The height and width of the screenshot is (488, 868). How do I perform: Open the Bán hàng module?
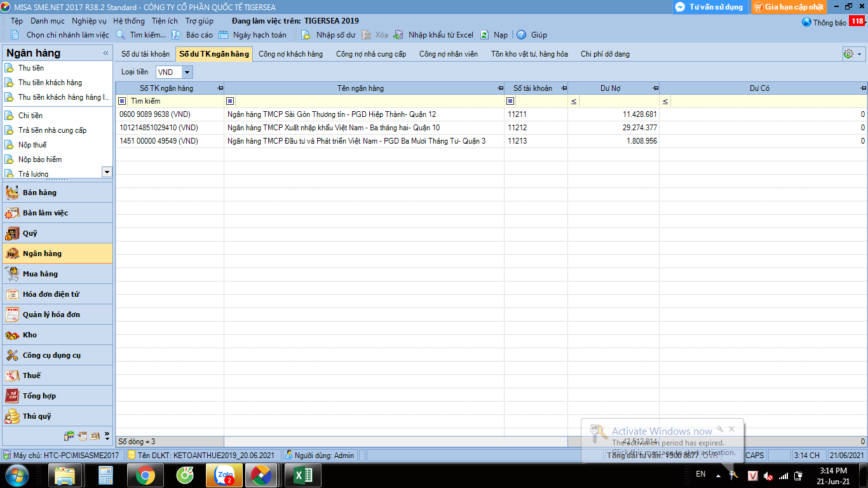click(58, 193)
